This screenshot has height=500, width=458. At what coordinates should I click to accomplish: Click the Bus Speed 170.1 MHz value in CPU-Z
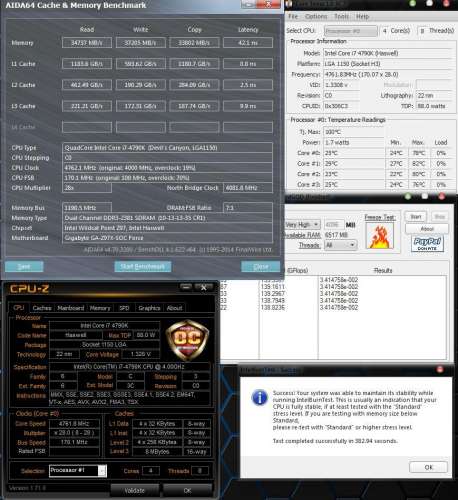pyautogui.click(x=74, y=442)
